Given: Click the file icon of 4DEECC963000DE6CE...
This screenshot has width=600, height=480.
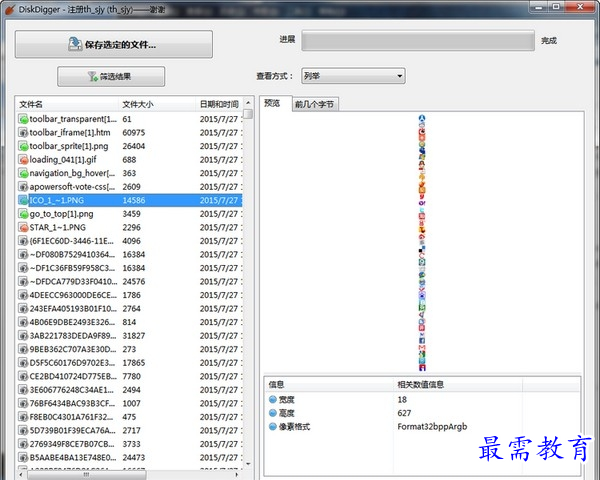Looking at the screenshot, I should pos(23,295).
